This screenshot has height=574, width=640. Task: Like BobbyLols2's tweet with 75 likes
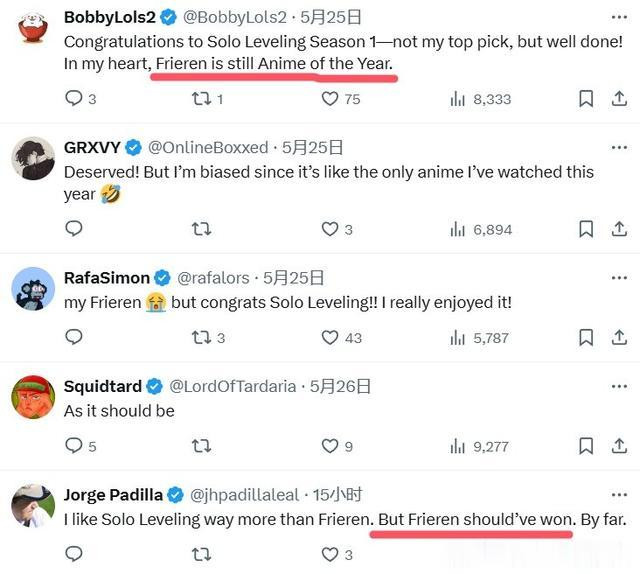click(330, 99)
